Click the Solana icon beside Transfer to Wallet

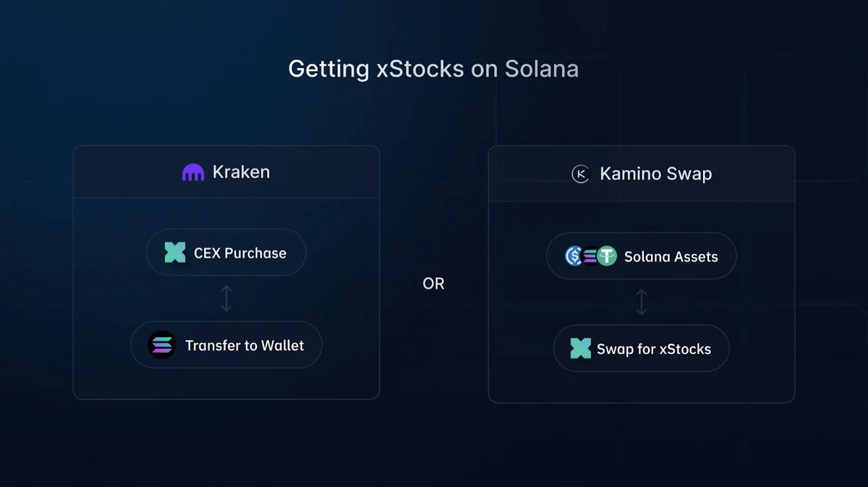click(x=162, y=345)
